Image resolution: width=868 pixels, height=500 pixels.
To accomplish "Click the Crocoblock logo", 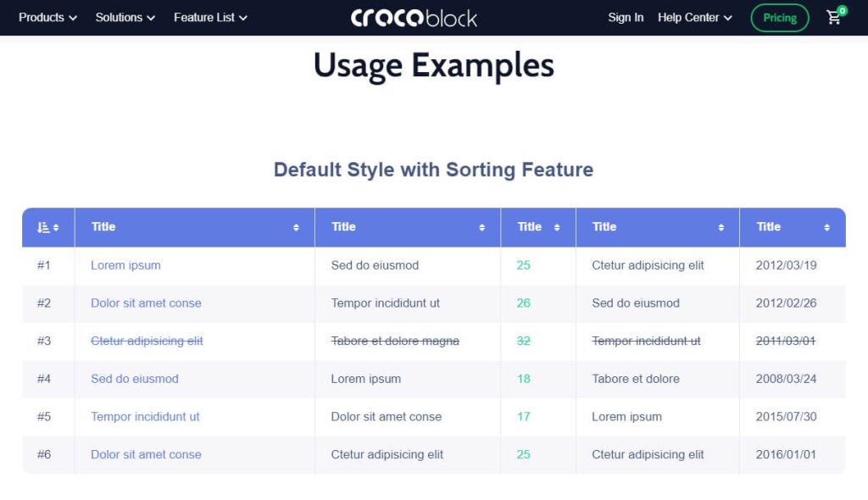I will pos(414,18).
